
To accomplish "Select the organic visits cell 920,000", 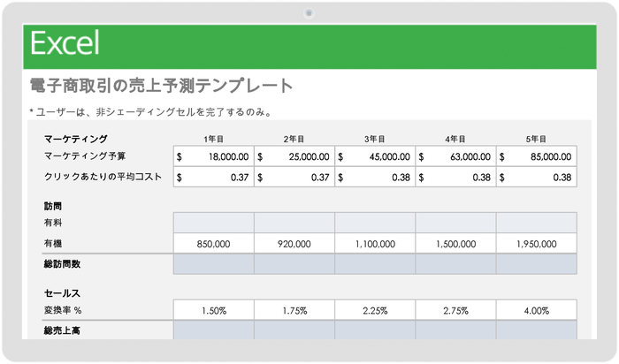I will click(294, 243).
